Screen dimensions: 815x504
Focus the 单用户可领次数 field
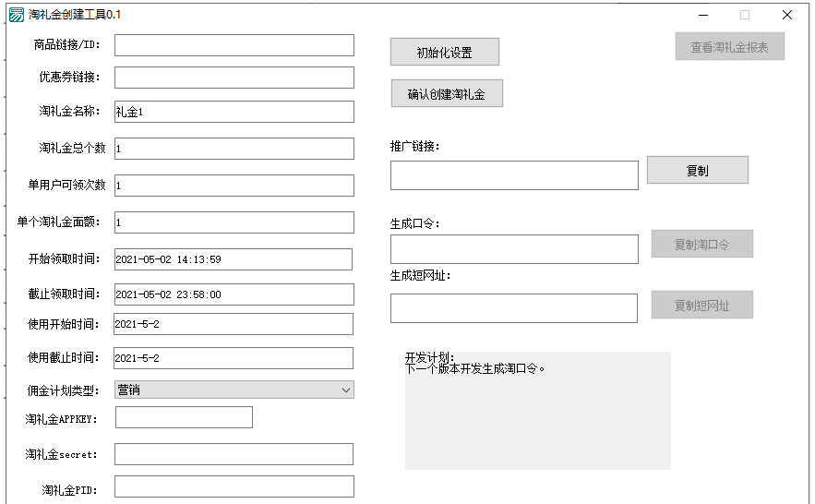coord(234,186)
